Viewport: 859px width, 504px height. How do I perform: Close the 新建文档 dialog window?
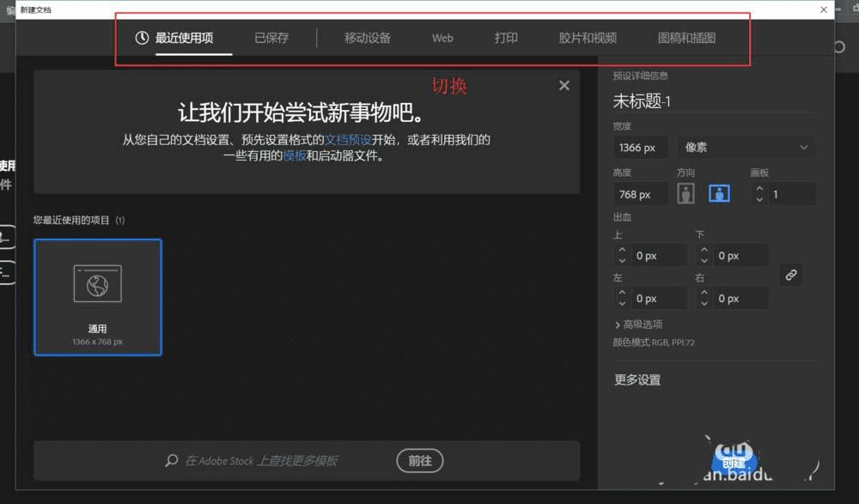pos(824,9)
